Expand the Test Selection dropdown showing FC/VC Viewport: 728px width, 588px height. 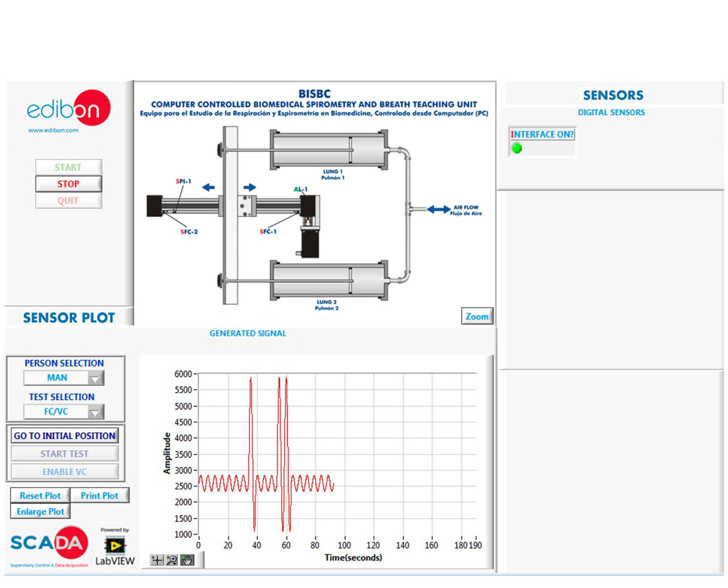(x=56, y=412)
